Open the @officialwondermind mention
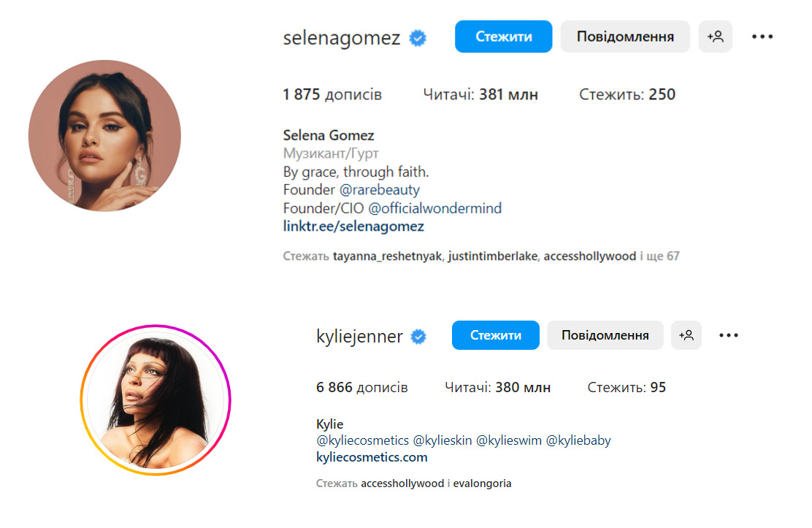 pyautogui.click(x=434, y=208)
